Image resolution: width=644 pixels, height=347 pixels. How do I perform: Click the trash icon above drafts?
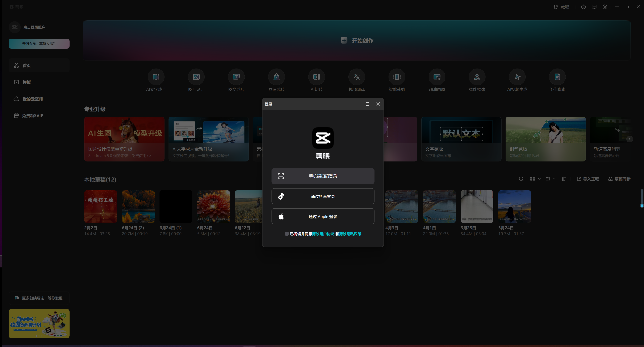click(x=563, y=179)
